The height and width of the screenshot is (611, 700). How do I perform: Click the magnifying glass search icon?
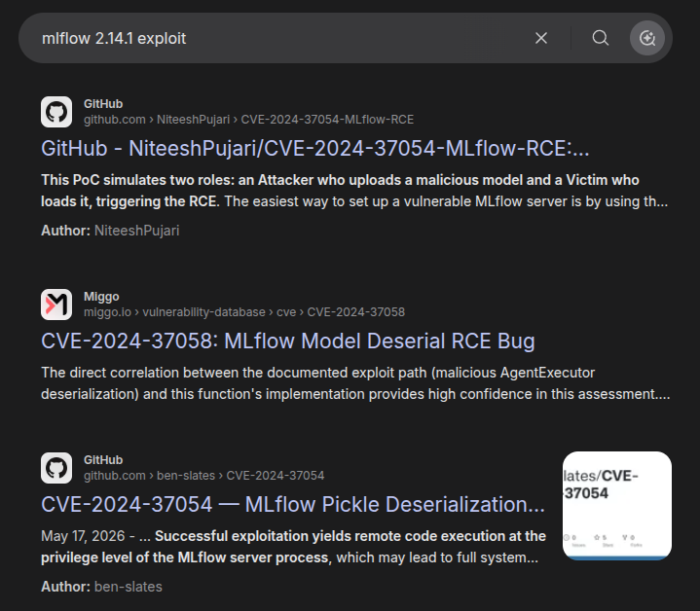click(600, 38)
